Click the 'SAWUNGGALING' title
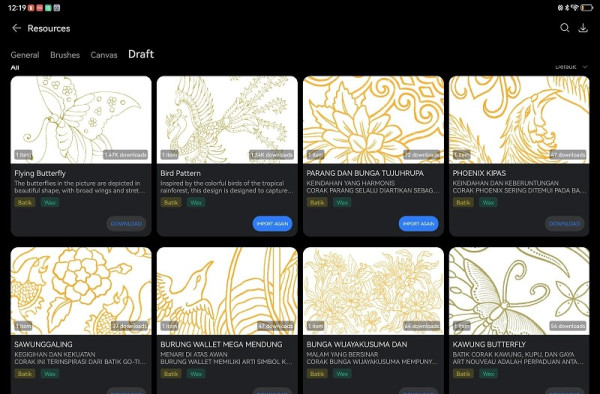 [43, 344]
